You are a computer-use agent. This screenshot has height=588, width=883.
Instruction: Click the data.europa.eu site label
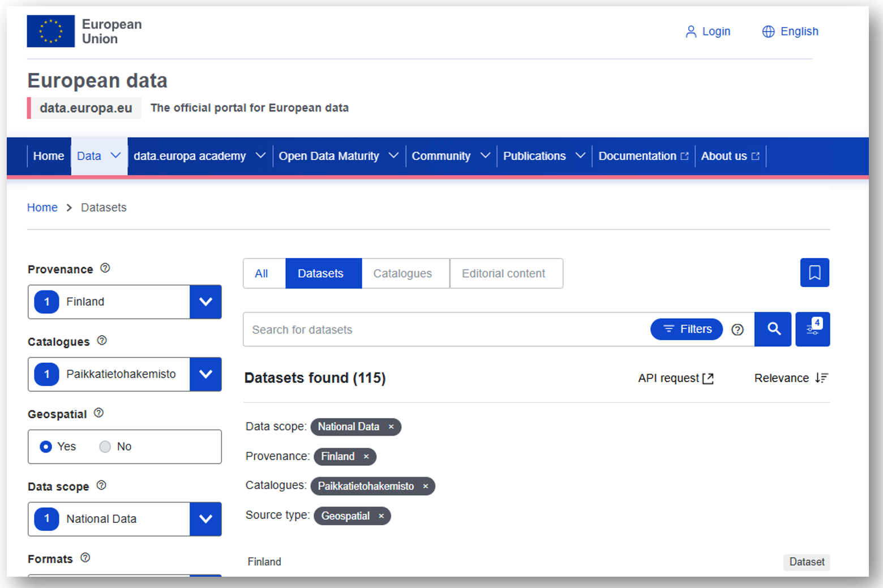click(x=86, y=108)
